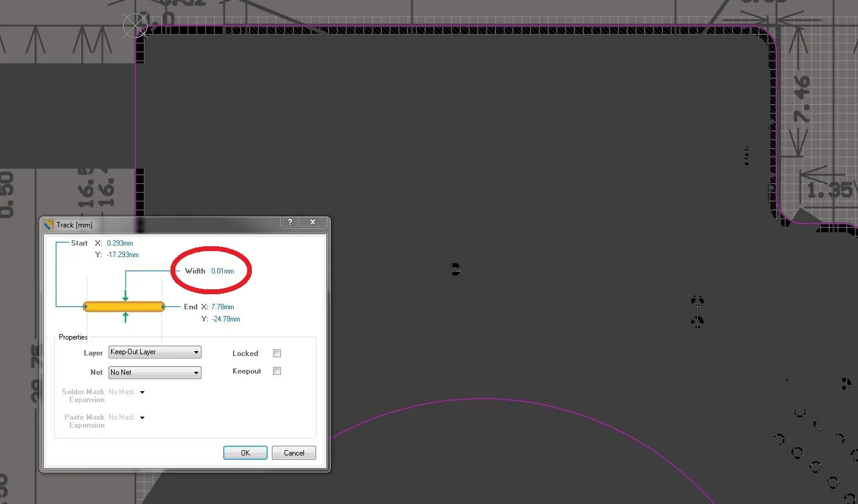This screenshot has height=504, width=858.
Task: Click the Cancel button
Action: click(x=294, y=453)
